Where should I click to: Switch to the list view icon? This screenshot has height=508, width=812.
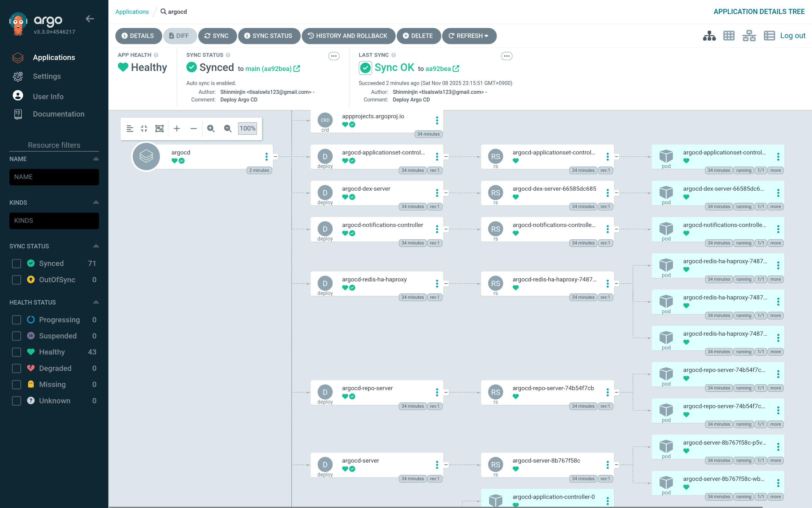pyautogui.click(x=769, y=36)
